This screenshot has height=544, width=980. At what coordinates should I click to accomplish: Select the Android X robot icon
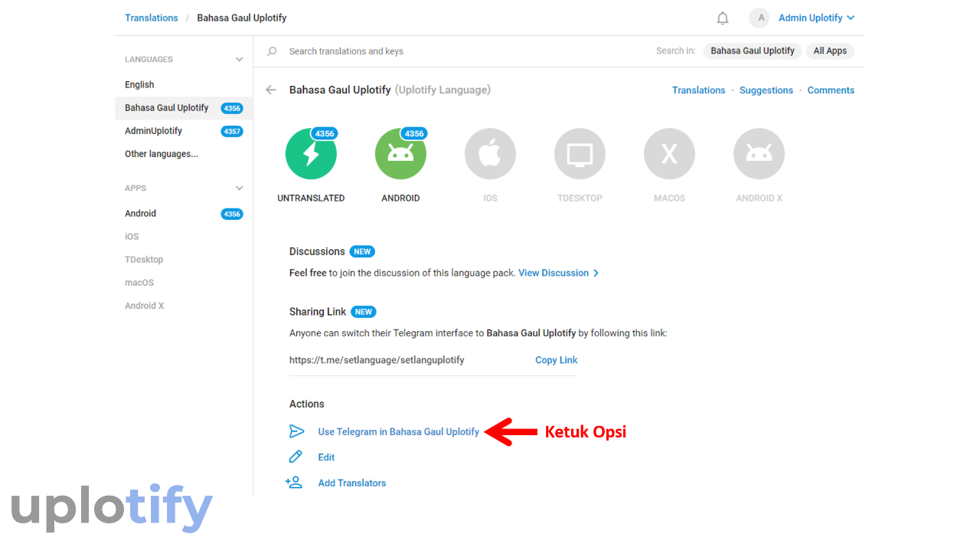coord(759,154)
